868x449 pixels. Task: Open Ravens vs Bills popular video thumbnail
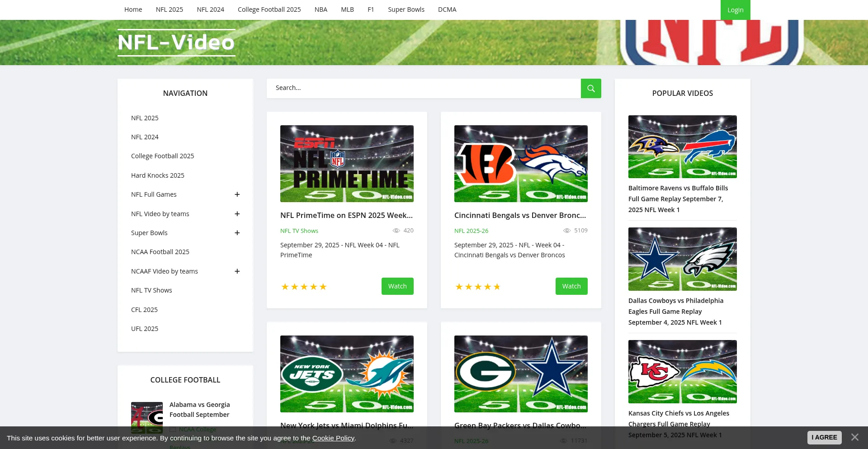coord(682,147)
